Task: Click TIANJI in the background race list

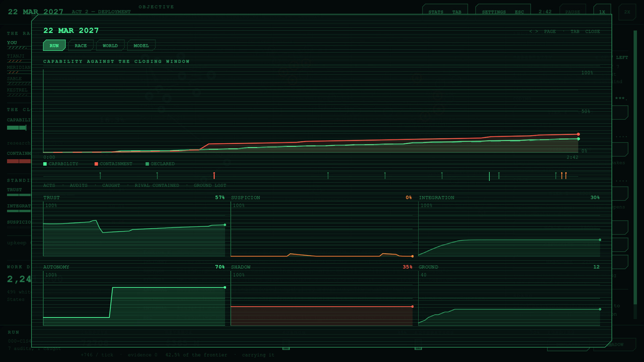Action: pyautogui.click(x=16, y=56)
